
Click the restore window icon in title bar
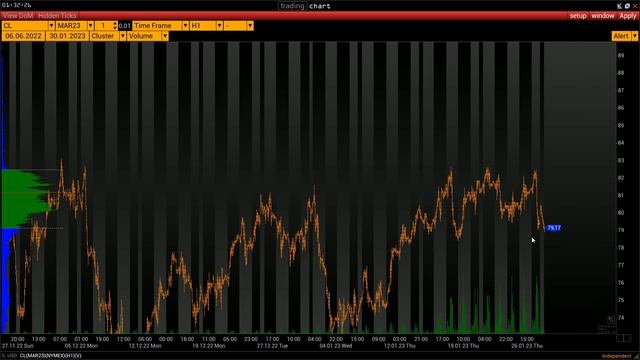tap(627, 6)
